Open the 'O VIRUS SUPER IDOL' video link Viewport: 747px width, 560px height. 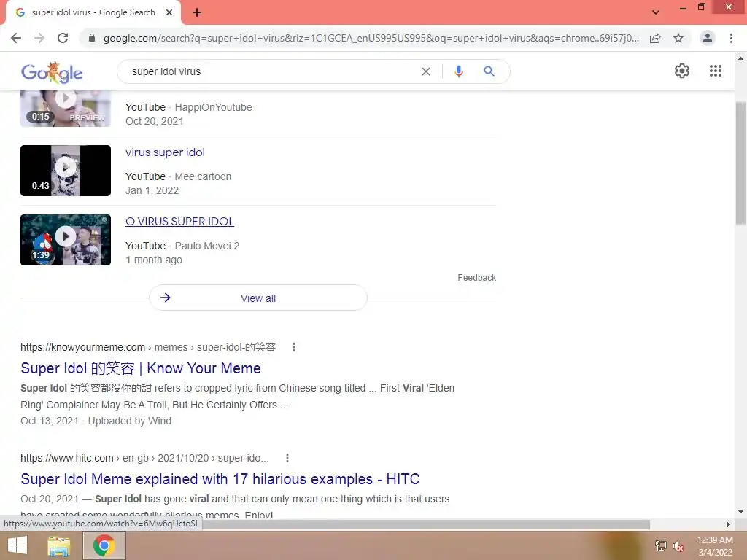coord(179,222)
